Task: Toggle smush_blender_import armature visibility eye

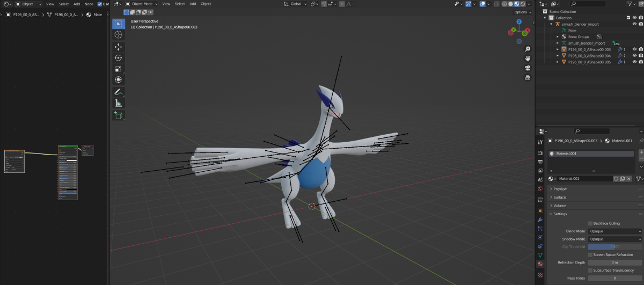Action: [634, 24]
